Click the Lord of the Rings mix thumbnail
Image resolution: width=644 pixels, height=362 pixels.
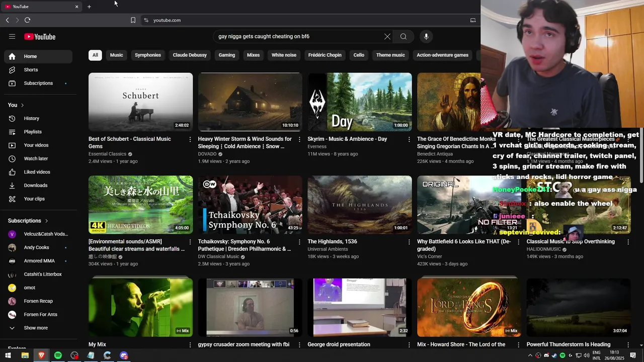tap(469, 308)
